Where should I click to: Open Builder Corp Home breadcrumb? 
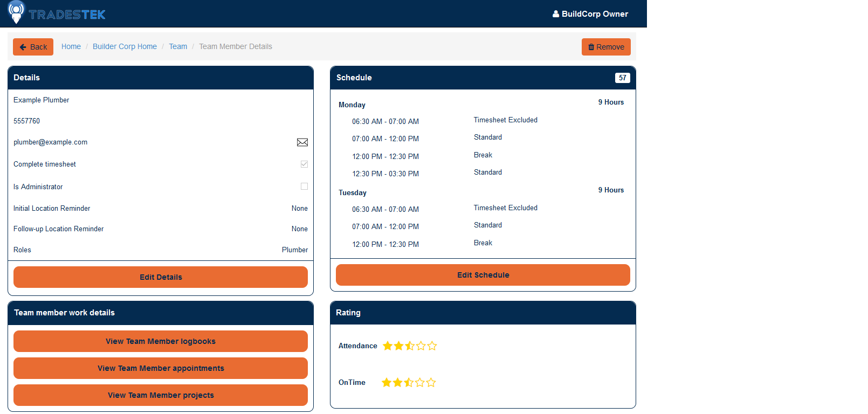pyautogui.click(x=125, y=46)
